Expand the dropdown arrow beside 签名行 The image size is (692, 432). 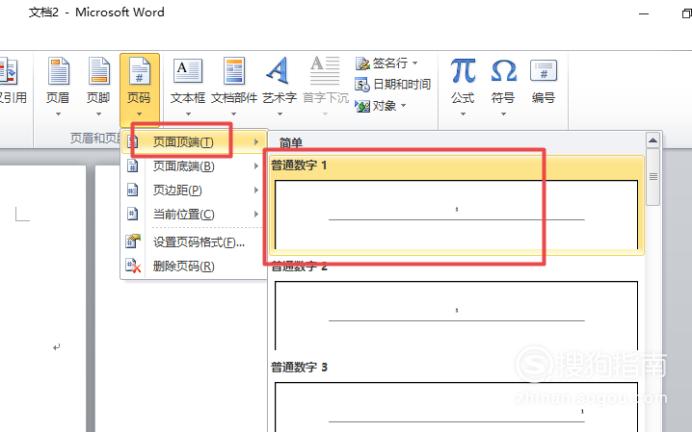pyautogui.click(x=415, y=64)
